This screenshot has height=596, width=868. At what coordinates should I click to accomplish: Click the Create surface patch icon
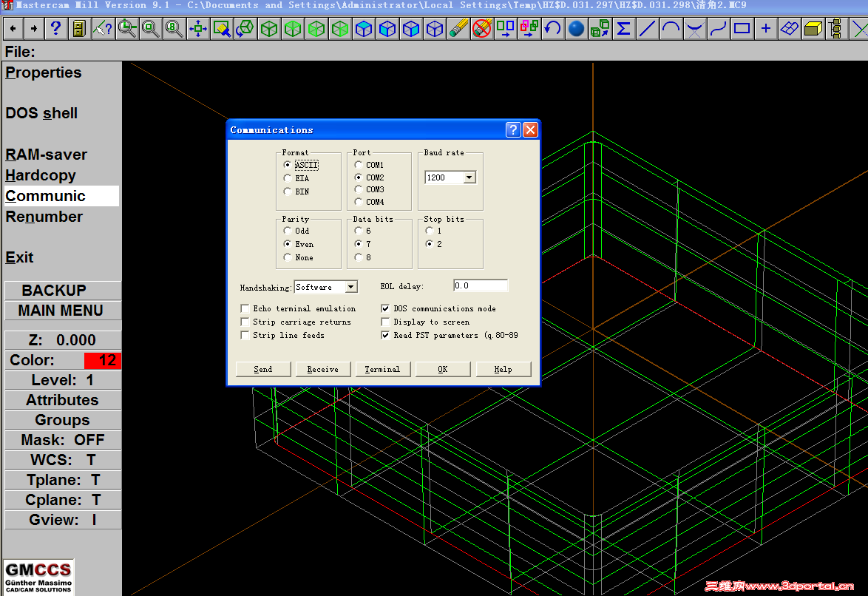click(790, 28)
